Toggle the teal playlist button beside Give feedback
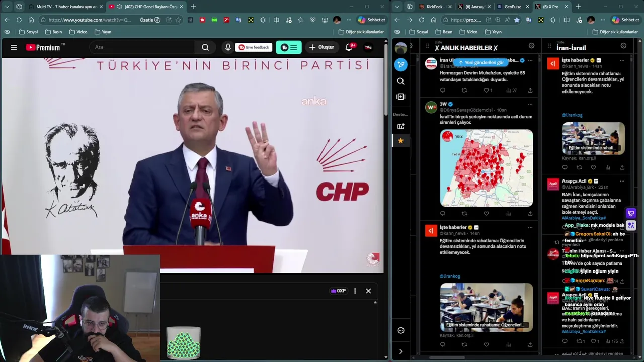 [289, 47]
